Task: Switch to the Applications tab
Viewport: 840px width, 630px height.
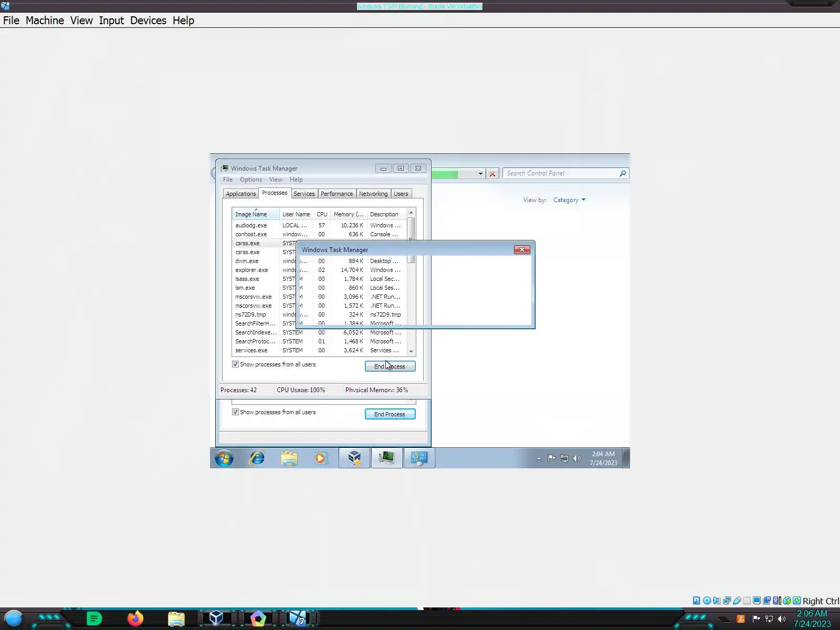Action: click(241, 194)
